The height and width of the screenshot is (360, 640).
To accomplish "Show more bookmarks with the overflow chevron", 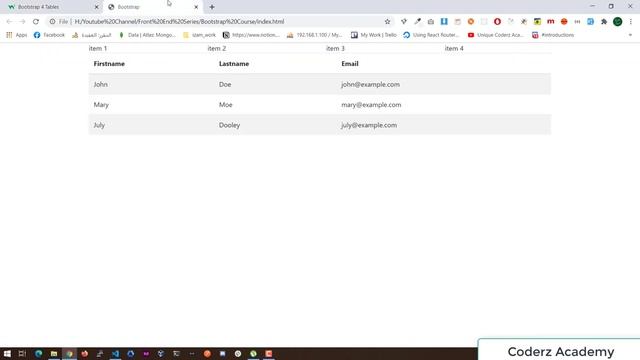I will (x=630, y=35).
